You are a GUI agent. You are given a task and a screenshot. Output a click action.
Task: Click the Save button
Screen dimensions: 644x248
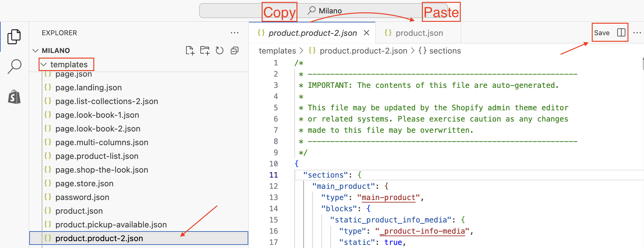(x=602, y=33)
